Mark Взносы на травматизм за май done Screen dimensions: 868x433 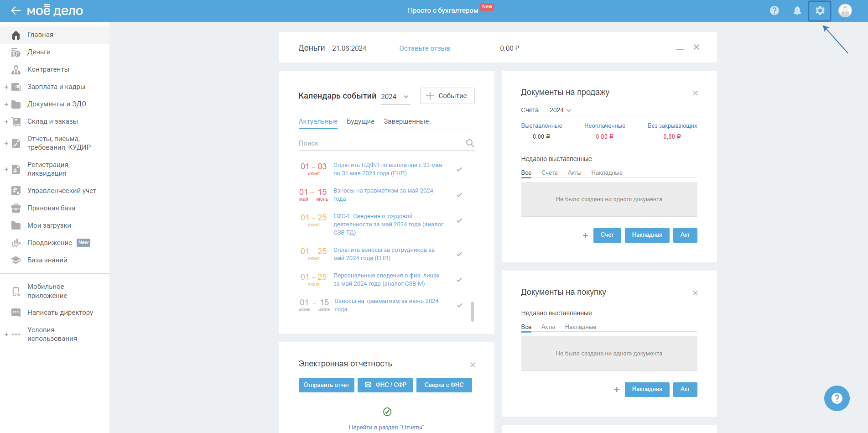(459, 195)
